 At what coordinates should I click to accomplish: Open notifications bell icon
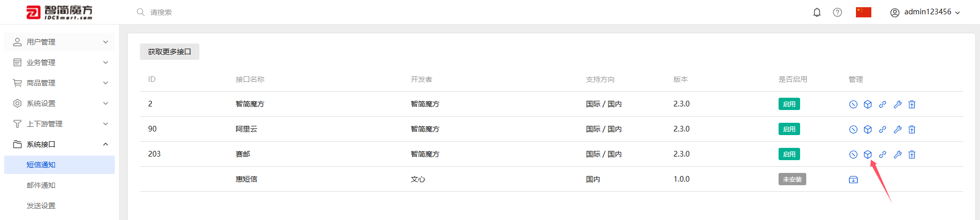pos(817,12)
